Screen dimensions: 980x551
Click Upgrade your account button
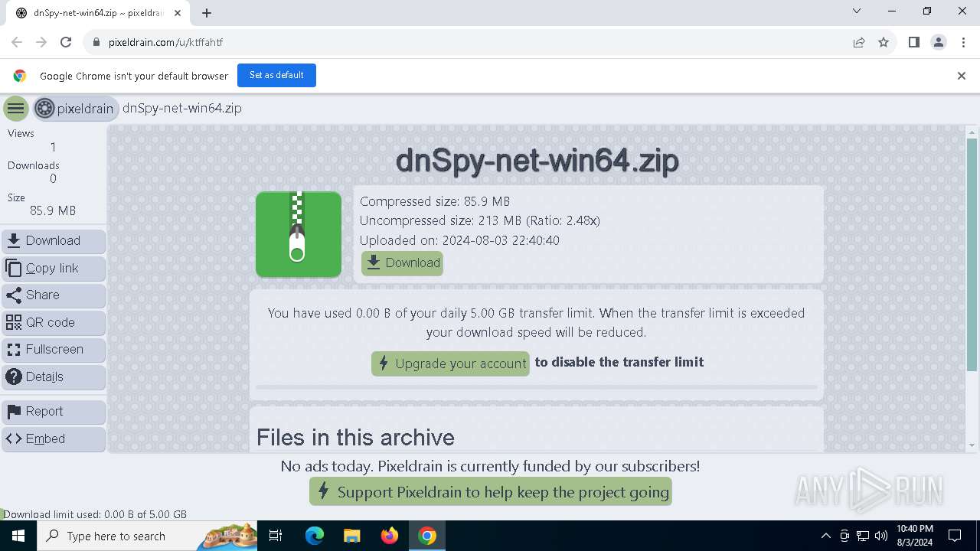[x=450, y=364]
